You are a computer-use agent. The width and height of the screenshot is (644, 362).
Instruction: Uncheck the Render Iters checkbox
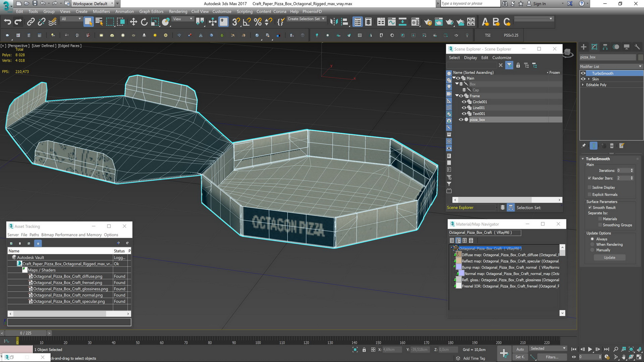point(589,178)
